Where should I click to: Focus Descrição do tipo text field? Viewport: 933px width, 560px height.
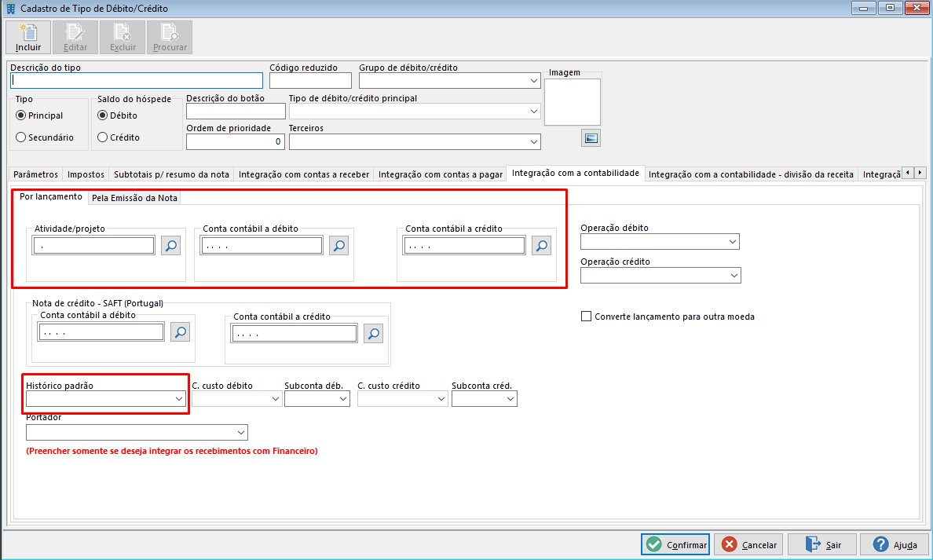[137, 80]
